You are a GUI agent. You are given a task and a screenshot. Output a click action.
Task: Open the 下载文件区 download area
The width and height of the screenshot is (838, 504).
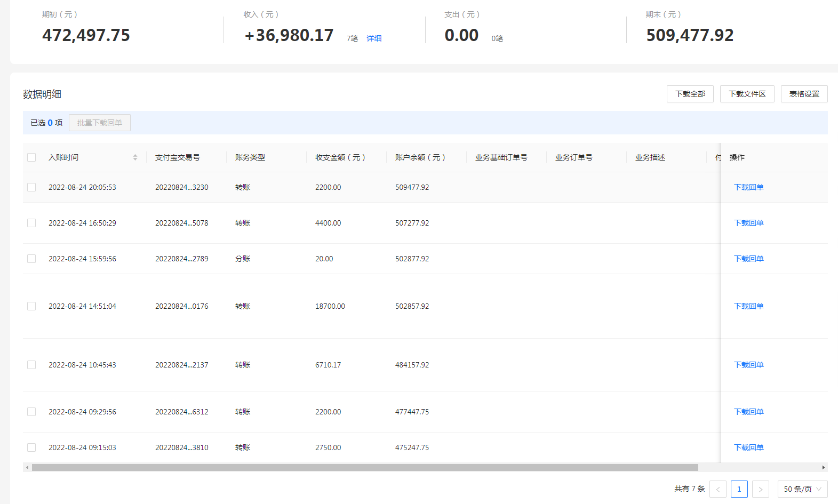[747, 94]
